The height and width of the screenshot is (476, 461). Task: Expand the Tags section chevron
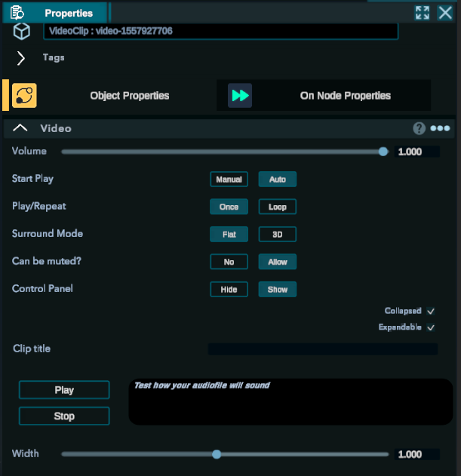coord(21,58)
